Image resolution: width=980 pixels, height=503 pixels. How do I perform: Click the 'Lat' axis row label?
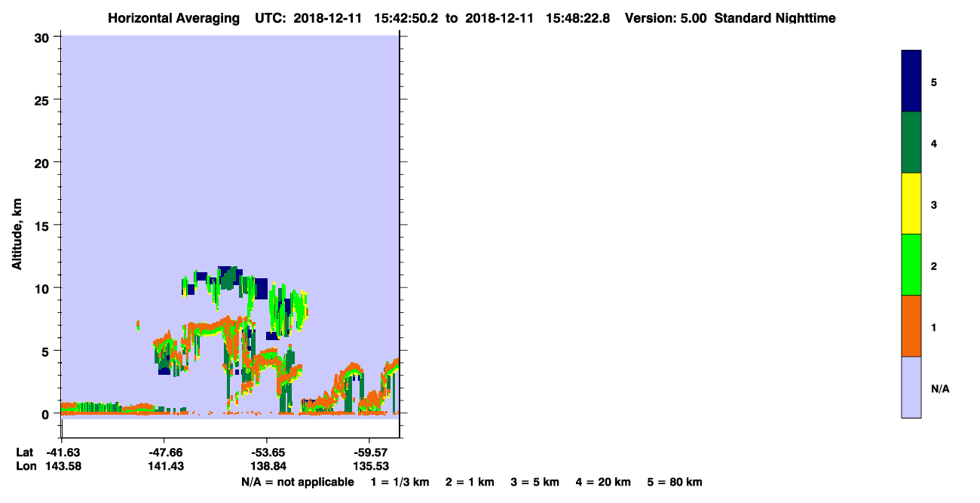tap(25, 452)
